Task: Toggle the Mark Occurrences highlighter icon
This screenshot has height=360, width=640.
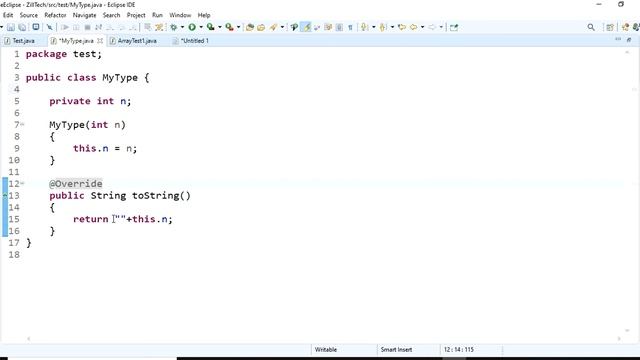Action: point(306,27)
